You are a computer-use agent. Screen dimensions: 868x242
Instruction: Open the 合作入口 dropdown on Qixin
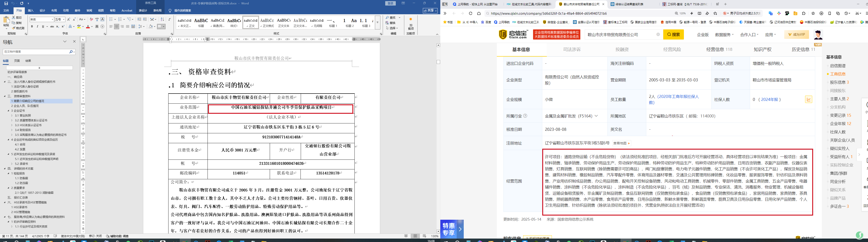pos(749,35)
